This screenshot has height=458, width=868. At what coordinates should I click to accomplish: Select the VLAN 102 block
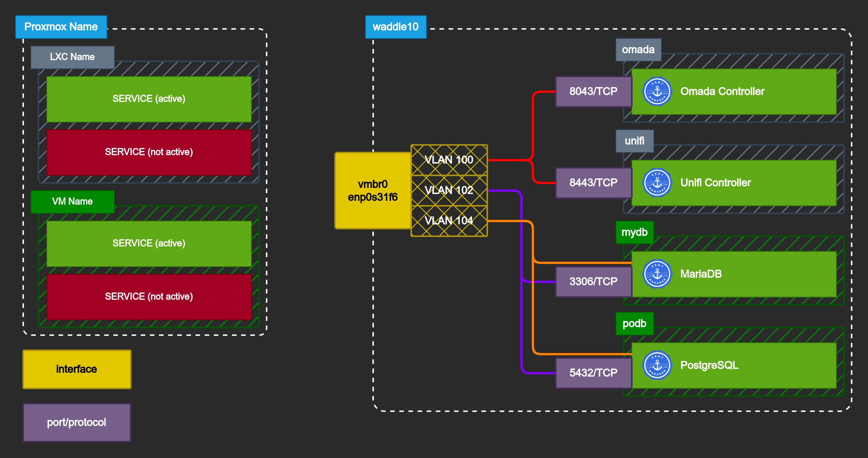[449, 190]
